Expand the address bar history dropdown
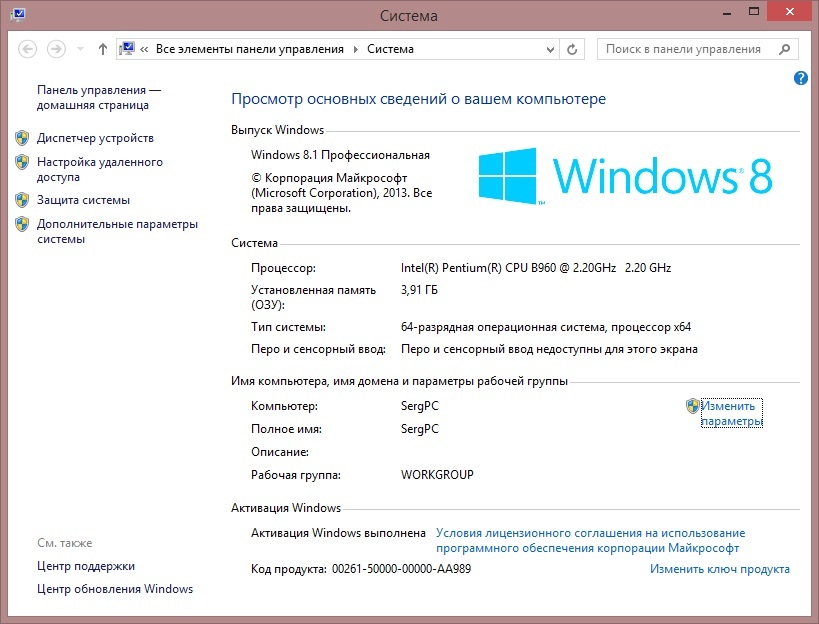Viewport: 819px width, 624px height. pos(550,50)
